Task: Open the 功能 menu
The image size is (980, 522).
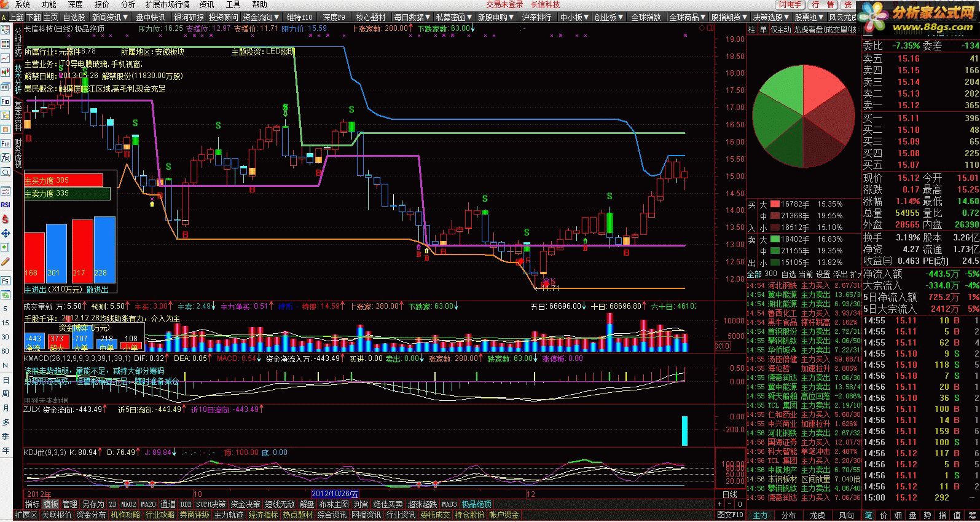Action: pyautogui.click(x=49, y=5)
